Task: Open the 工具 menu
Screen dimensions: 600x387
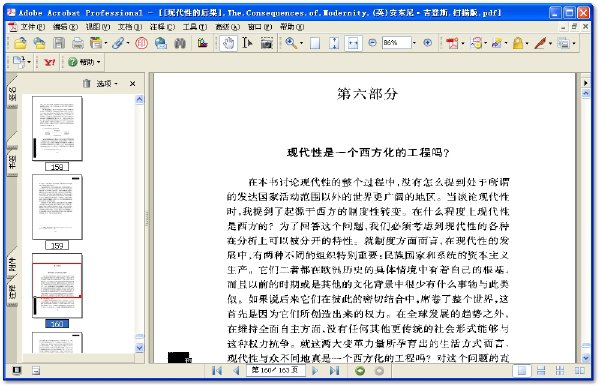Action: [195, 27]
